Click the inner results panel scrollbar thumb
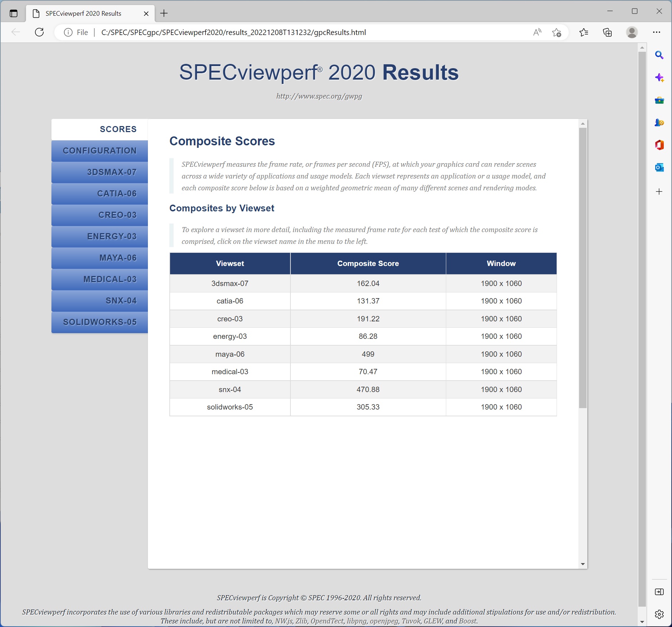 point(583,268)
